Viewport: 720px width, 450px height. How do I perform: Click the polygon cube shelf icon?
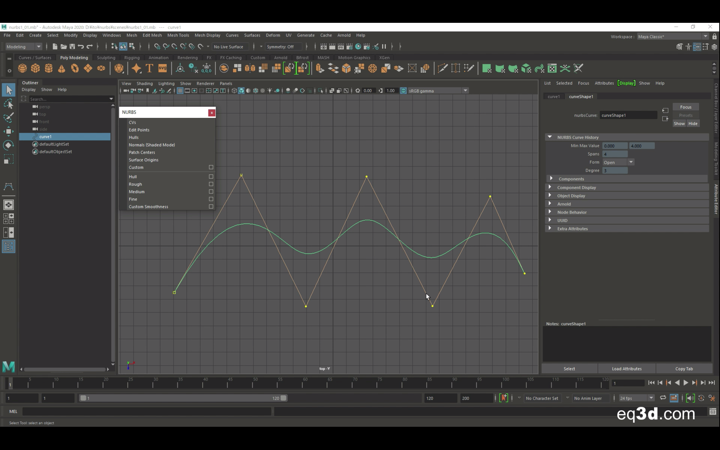(35, 68)
